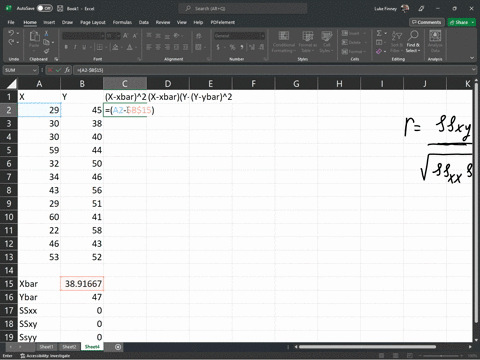Click the Orientation icon
Image resolution: width=480 pixels, height=360 pixels.
coord(176,36)
